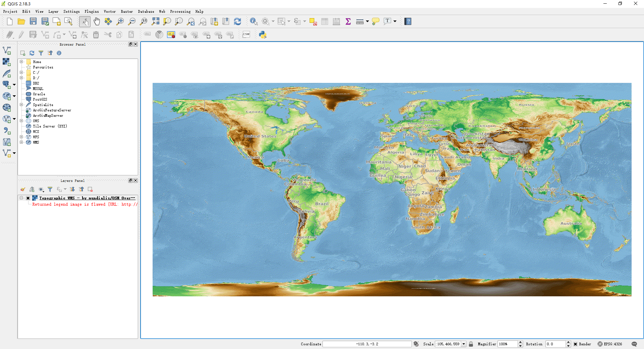Toggle the scale lock icon
Viewport: 644px width, 349px height.
(471, 344)
